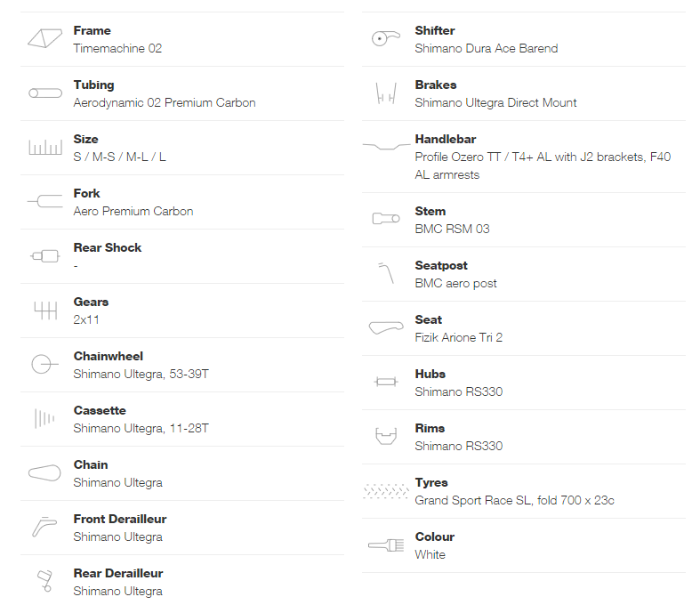Click the Seat saddle icon
The image size is (700, 605).
[x=386, y=327]
